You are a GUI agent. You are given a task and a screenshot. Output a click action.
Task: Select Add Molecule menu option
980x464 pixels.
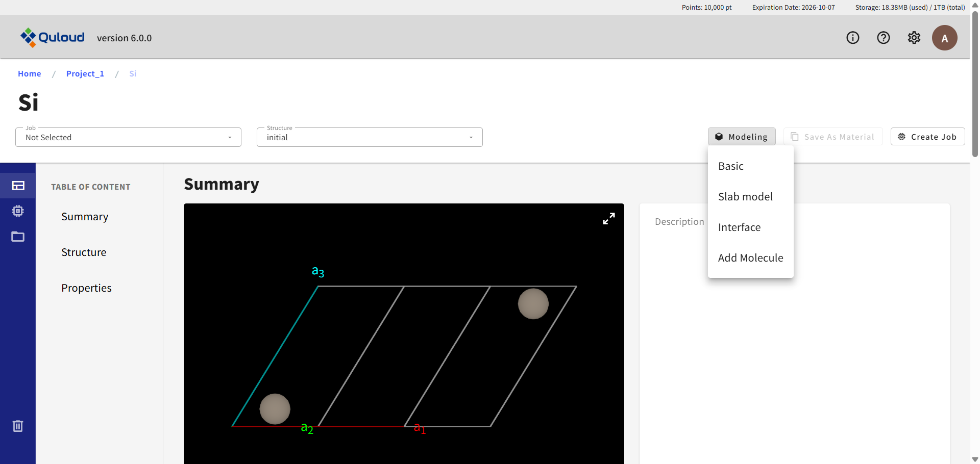[x=750, y=258]
